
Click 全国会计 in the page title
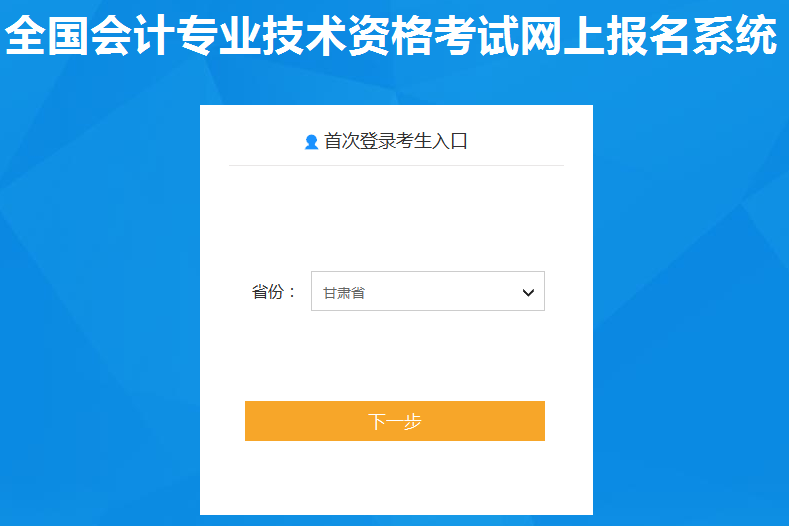(90, 35)
